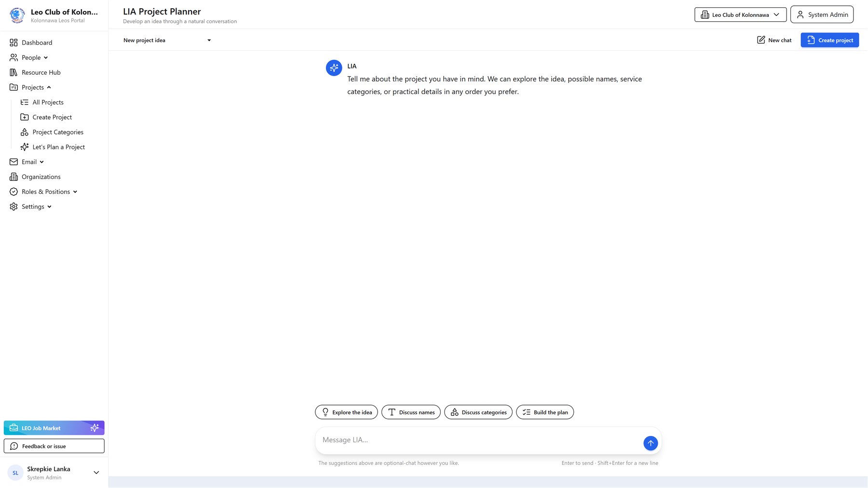Click the pencil icon beside New chat

pyautogui.click(x=761, y=40)
